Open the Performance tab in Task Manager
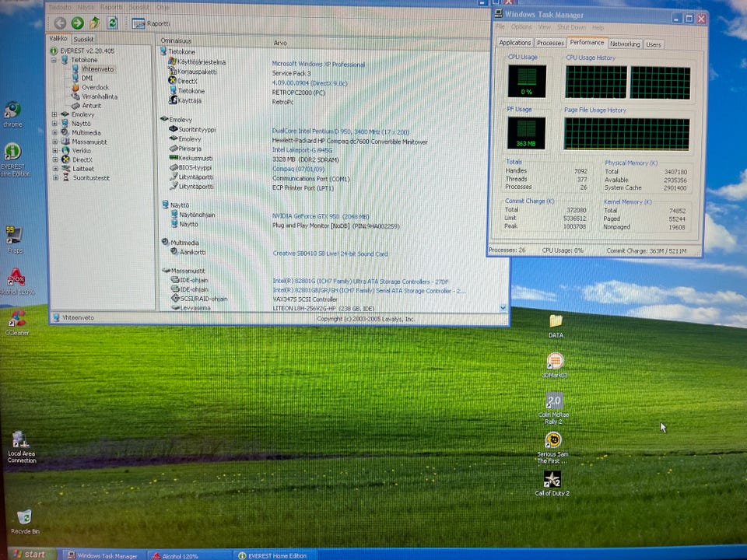Viewport: 747px width, 560px height. 587,42
